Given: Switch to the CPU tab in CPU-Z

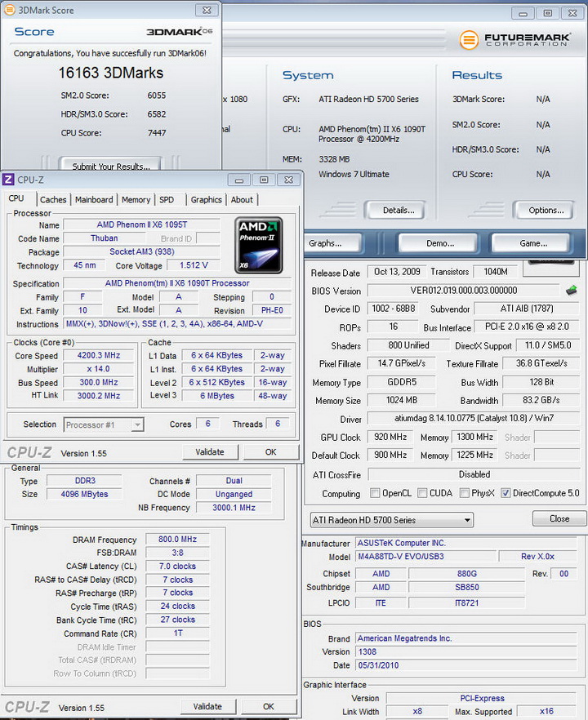Looking at the screenshot, I should (16, 198).
